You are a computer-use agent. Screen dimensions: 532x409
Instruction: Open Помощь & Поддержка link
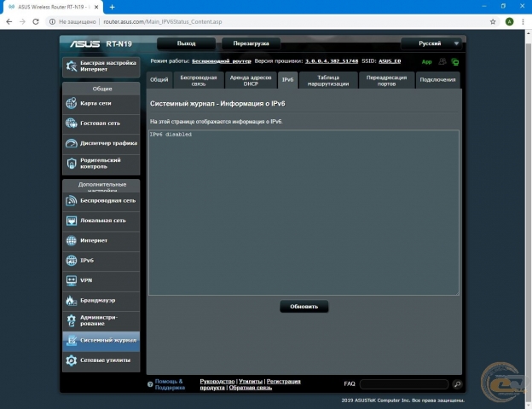[x=170, y=384]
